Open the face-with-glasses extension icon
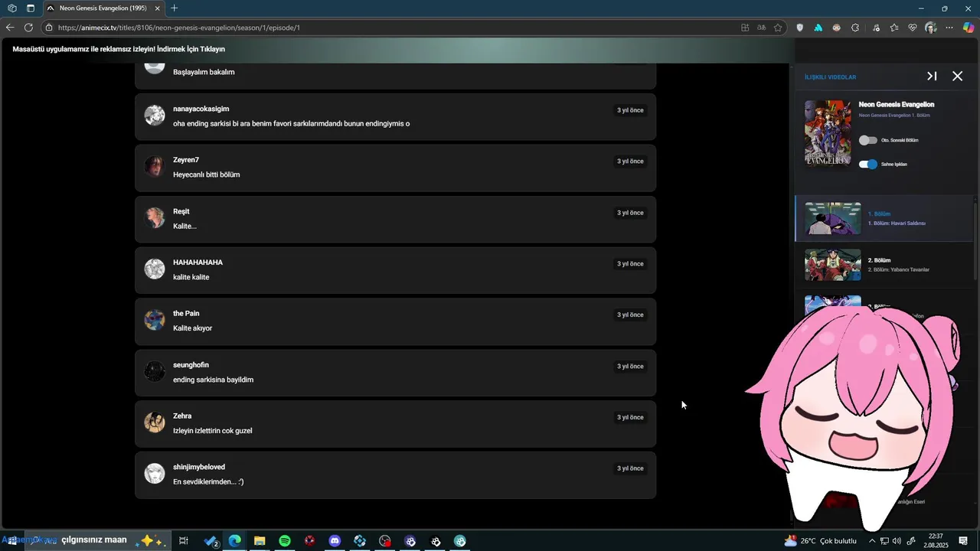The image size is (980, 551). [x=836, y=28]
